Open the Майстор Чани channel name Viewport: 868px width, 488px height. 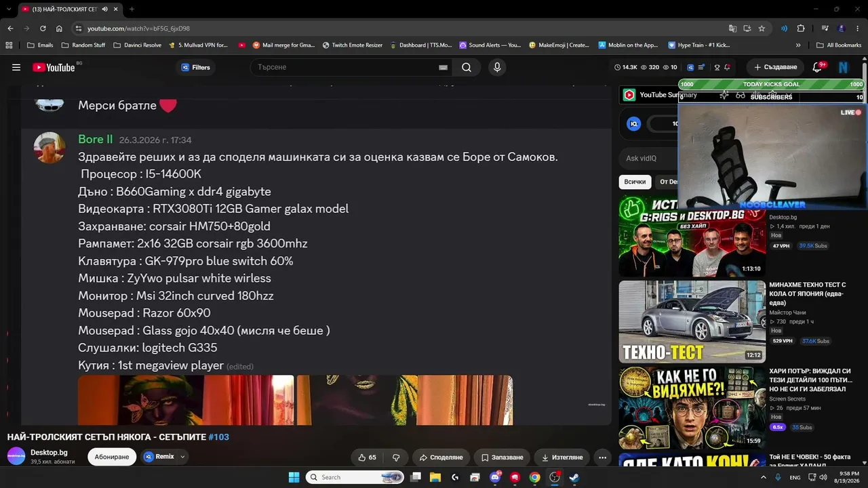pyautogui.click(x=787, y=312)
